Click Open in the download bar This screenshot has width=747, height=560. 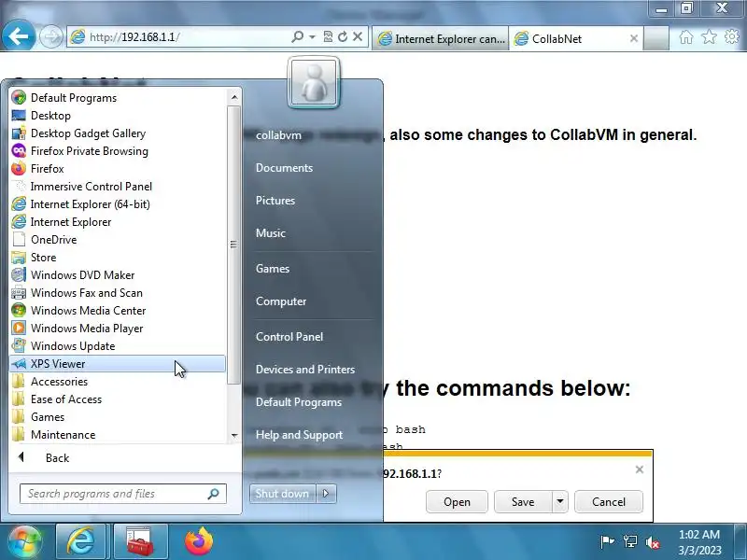click(x=457, y=501)
